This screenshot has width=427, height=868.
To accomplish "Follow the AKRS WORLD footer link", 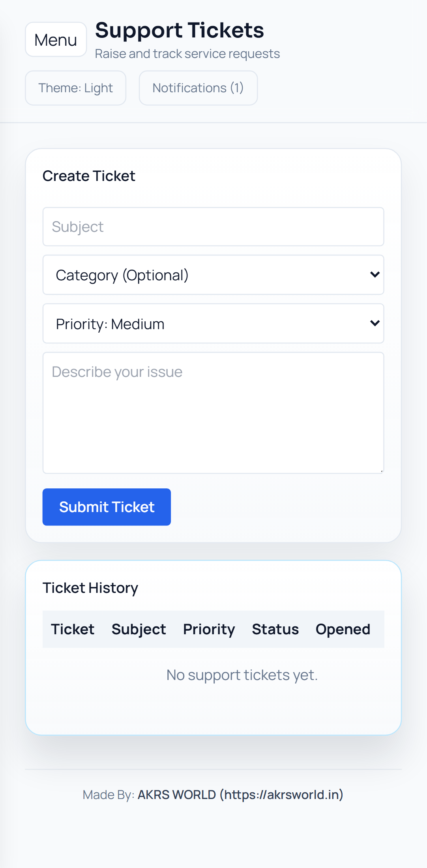I will (x=240, y=795).
